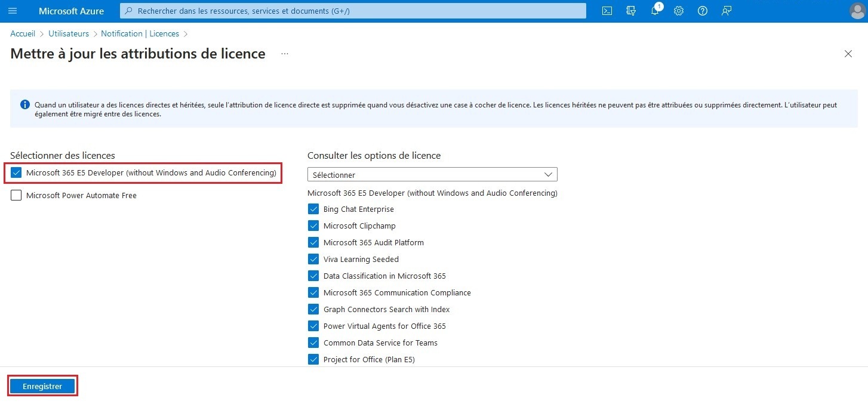Image resolution: width=868 pixels, height=404 pixels.
Task: Open the ellipsis menu beside page title
Action: click(x=285, y=54)
